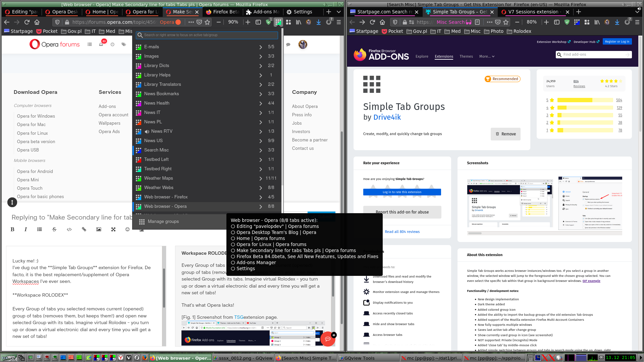Switch to the Testbed Left group
The width and height of the screenshot is (644, 362).
195,160
